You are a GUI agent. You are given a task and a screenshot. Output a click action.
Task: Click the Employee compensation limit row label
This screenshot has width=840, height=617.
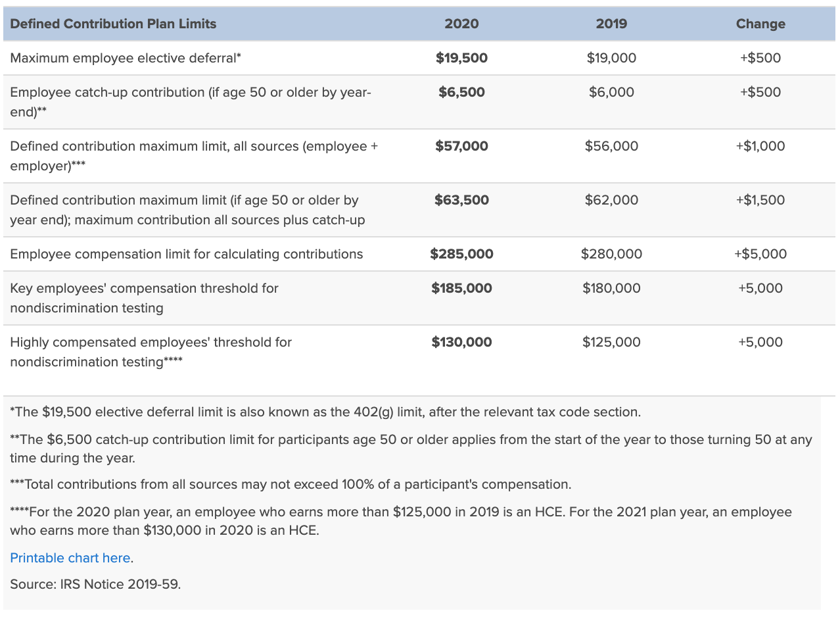186,254
